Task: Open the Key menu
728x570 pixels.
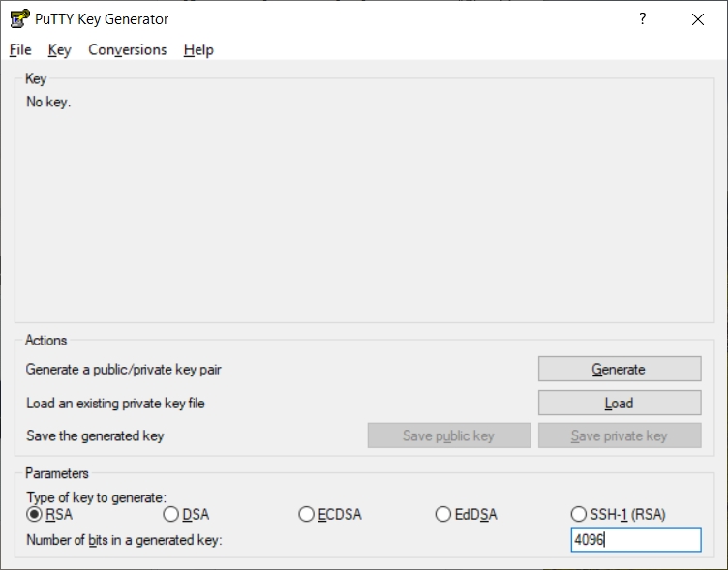Action: 59,50
